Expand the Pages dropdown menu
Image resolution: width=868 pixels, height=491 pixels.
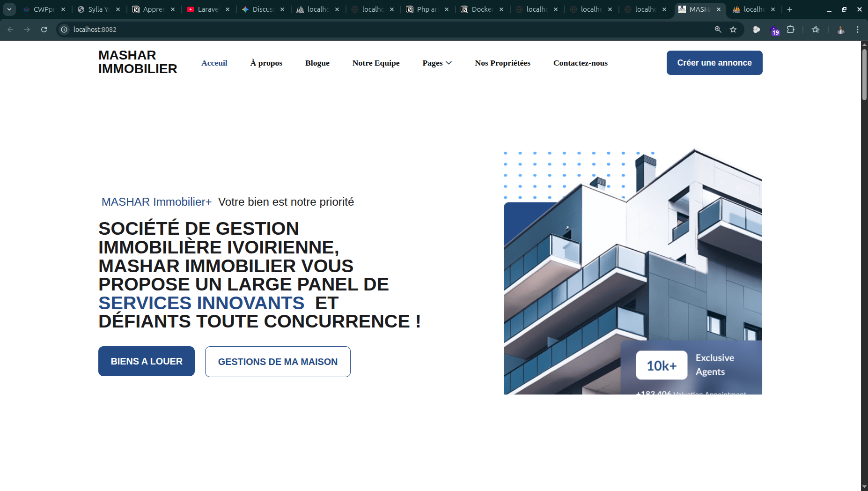(437, 63)
